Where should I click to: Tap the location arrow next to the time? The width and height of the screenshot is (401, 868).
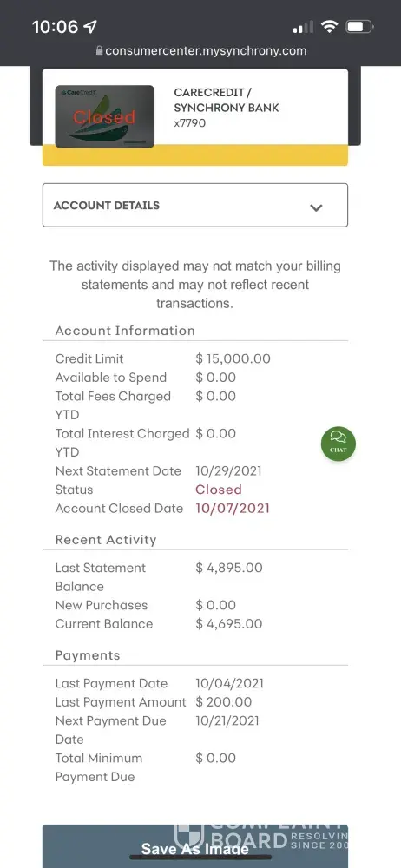point(89,27)
